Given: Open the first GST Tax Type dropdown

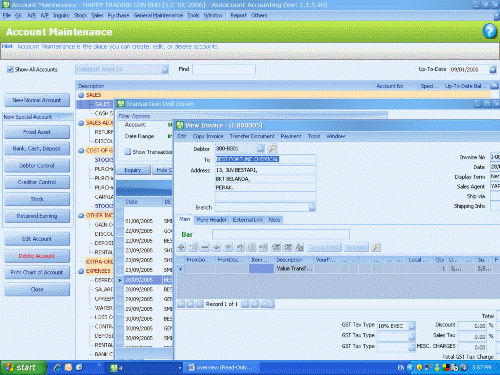Looking at the screenshot, I should (412, 326).
